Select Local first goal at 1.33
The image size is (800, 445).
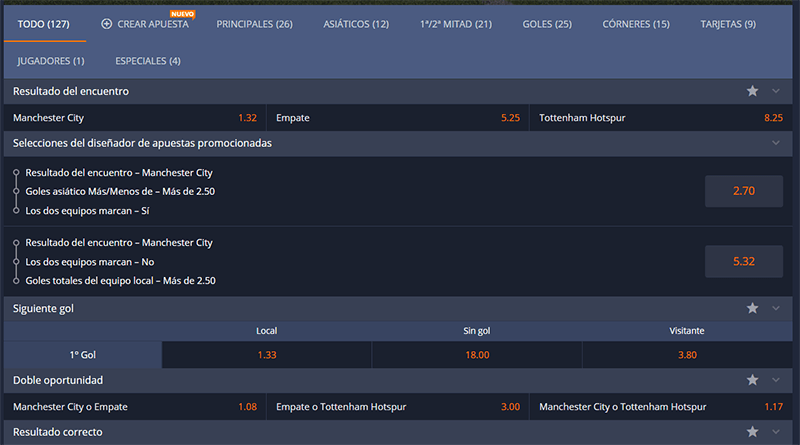click(267, 355)
